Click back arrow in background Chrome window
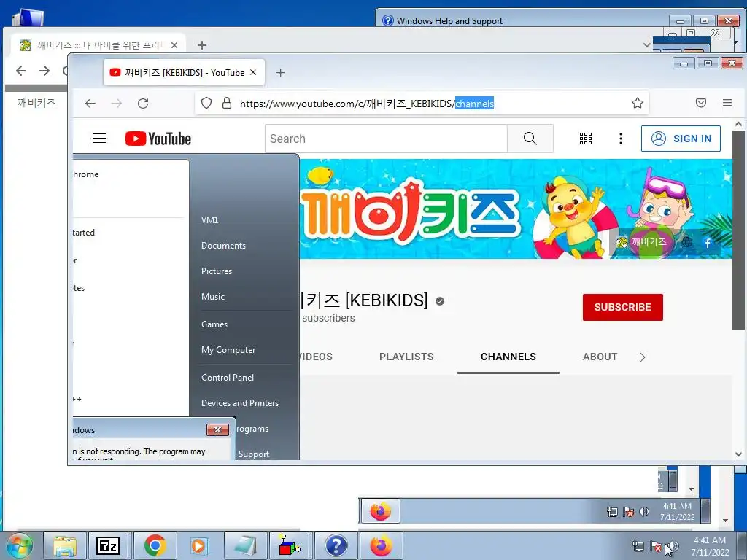 click(x=21, y=71)
